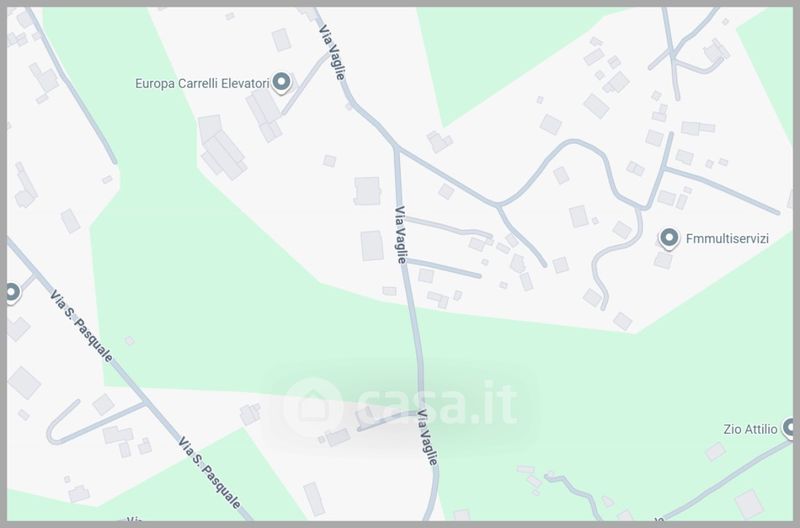Screen dimensions: 800x528
Task: Select the upper Via S. Pasquale street label
Action: (82, 326)
